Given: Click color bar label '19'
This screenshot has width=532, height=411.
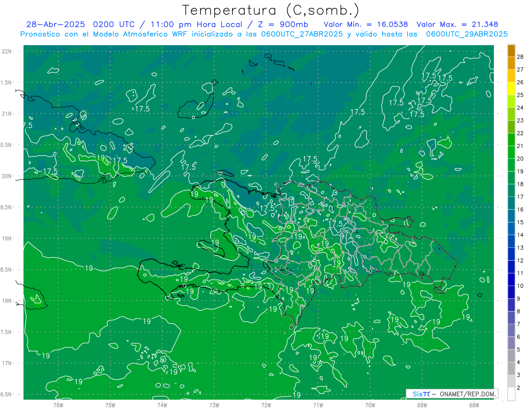Looking at the screenshot, I should point(520,171).
